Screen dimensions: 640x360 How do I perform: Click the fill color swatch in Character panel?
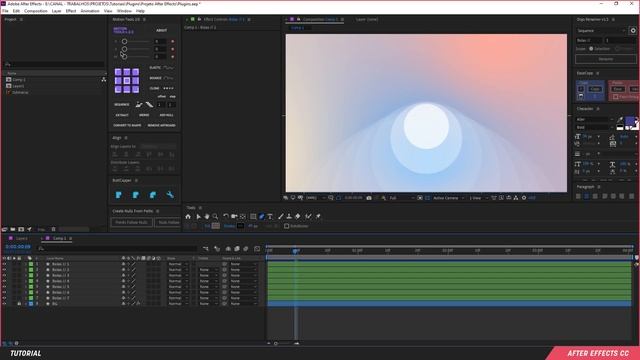(630, 121)
